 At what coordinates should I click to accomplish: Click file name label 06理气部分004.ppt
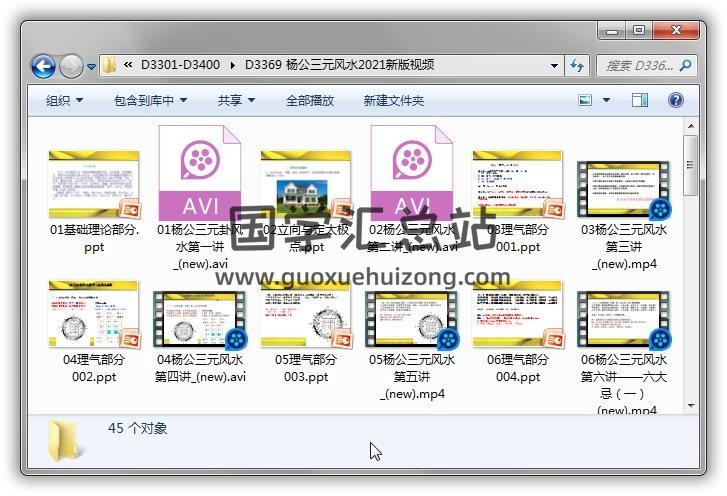(x=518, y=368)
